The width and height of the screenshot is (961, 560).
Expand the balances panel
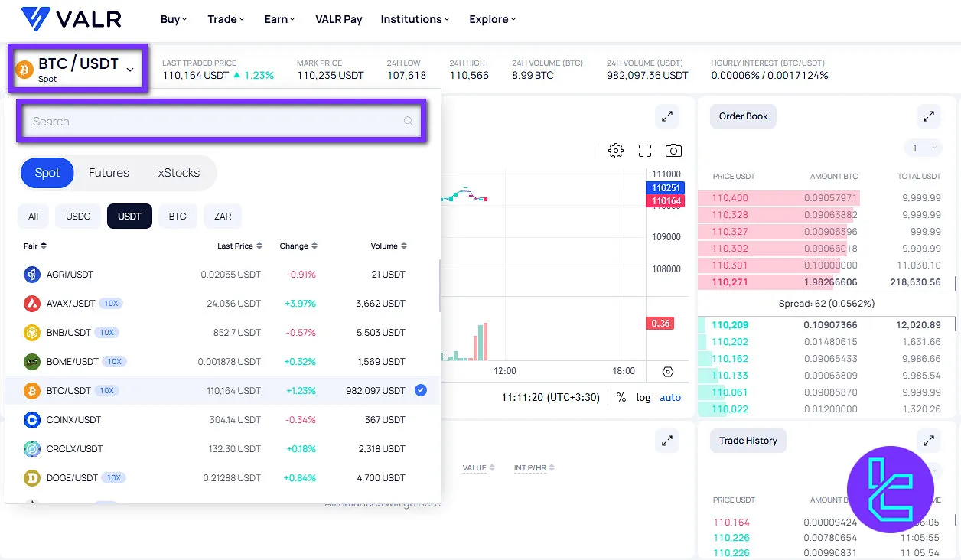[667, 441]
